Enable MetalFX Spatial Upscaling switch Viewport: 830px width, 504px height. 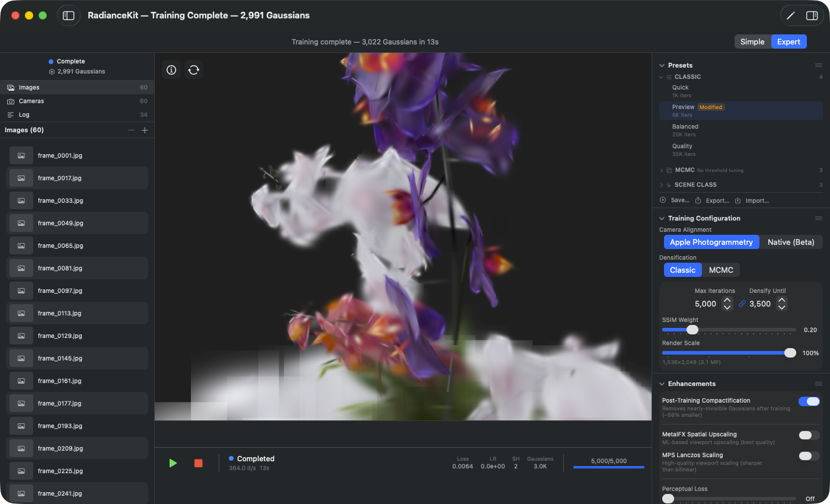click(x=809, y=435)
